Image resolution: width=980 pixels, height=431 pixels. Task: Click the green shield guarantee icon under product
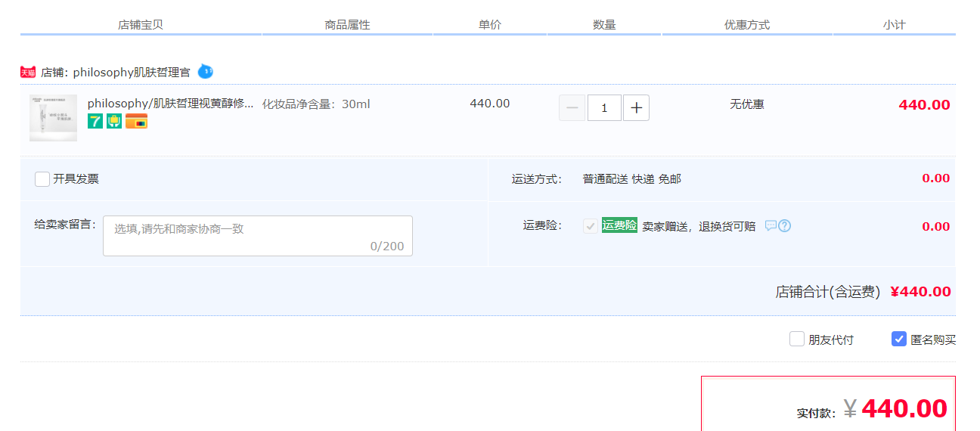click(114, 121)
